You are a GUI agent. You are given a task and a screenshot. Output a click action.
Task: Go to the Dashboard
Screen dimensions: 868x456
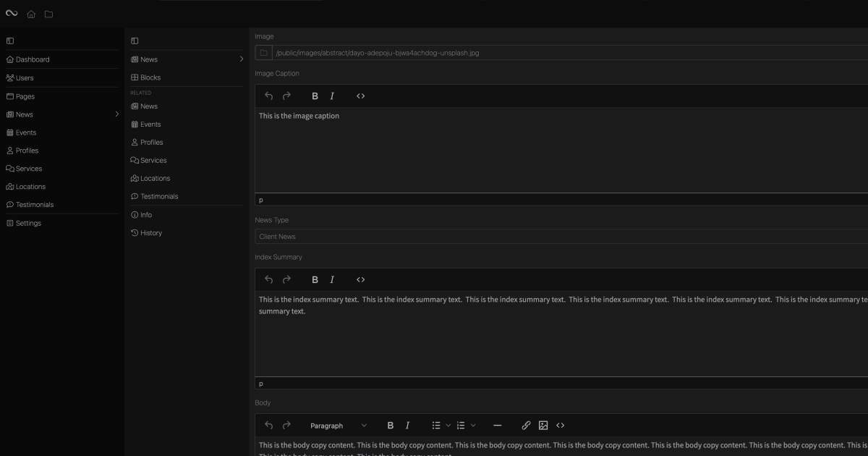coord(31,59)
